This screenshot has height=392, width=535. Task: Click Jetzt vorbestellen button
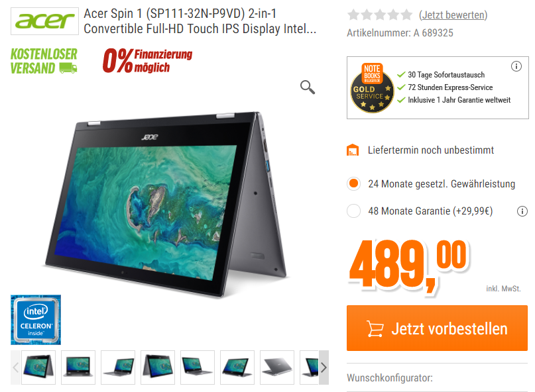(x=437, y=328)
